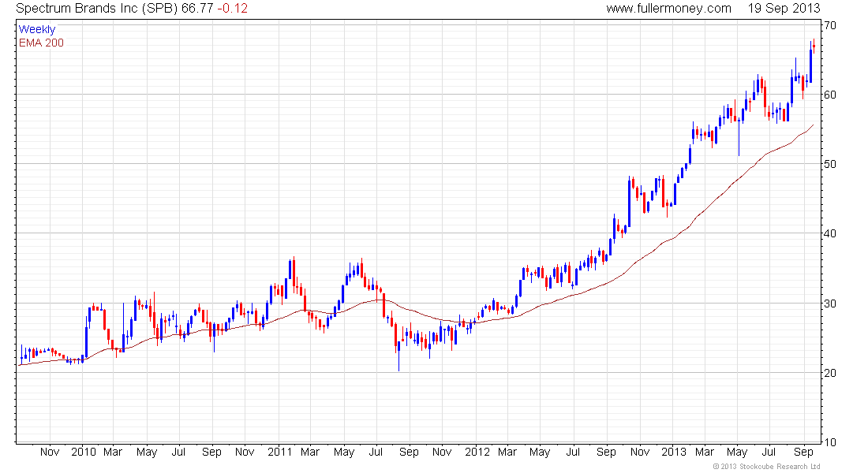
Task: Select the 2012 year marker on time axis
Action: tap(477, 453)
